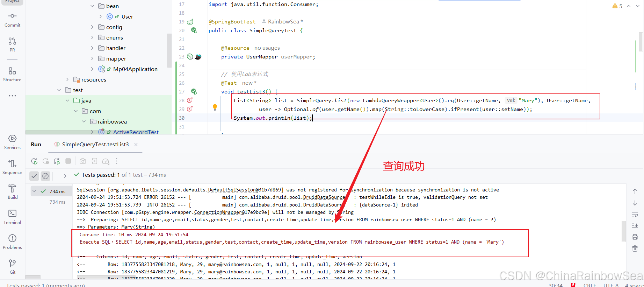Viewport: 644px width, 287px height.
Task: Open the Commit tool window
Action: [x=12, y=20]
